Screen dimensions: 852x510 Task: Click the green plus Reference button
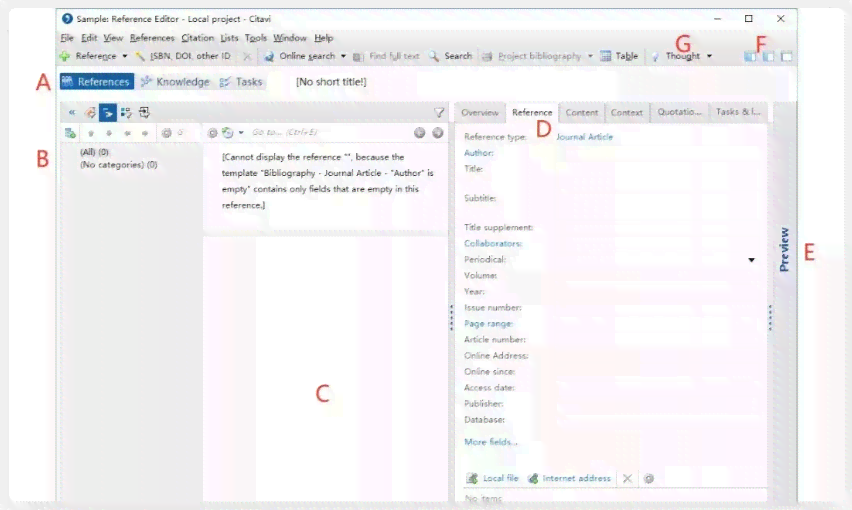coord(88,56)
